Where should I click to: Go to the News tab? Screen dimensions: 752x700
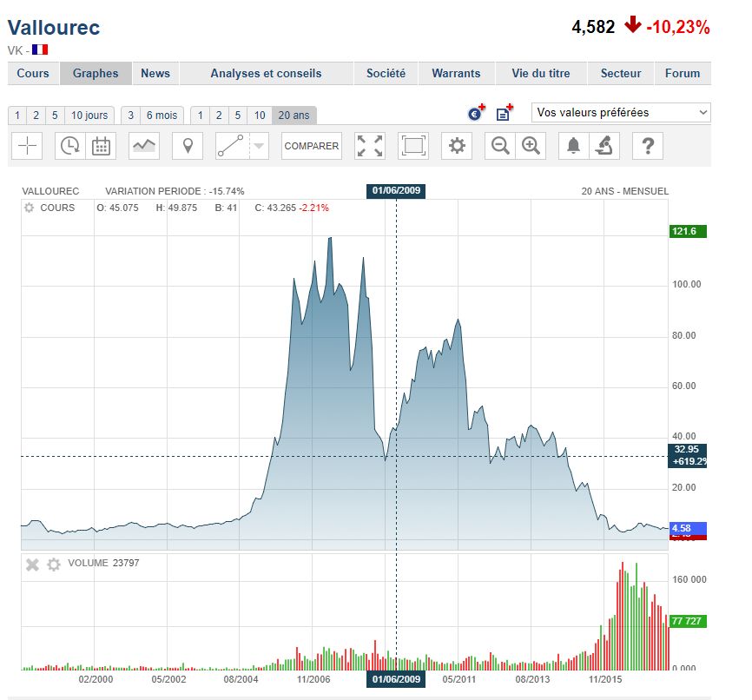point(155,74)
